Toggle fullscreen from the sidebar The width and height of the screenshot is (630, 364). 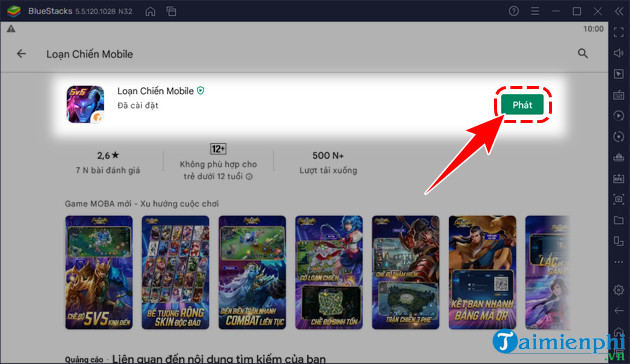point(618,33)
